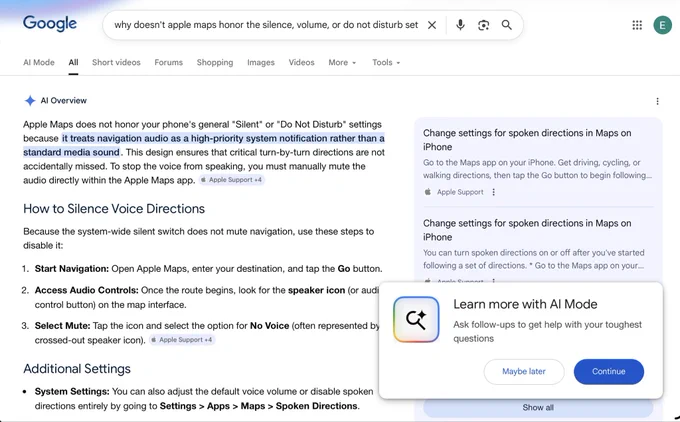Click the AI Mode search sparkle icon
The width and height of the screenshot is (680, 422).
click(416, 320)
